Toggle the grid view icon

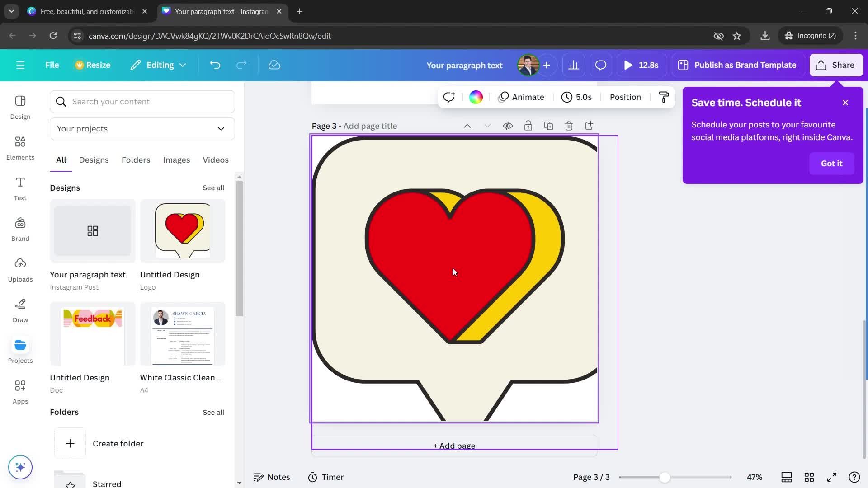[x=809, y=477]
